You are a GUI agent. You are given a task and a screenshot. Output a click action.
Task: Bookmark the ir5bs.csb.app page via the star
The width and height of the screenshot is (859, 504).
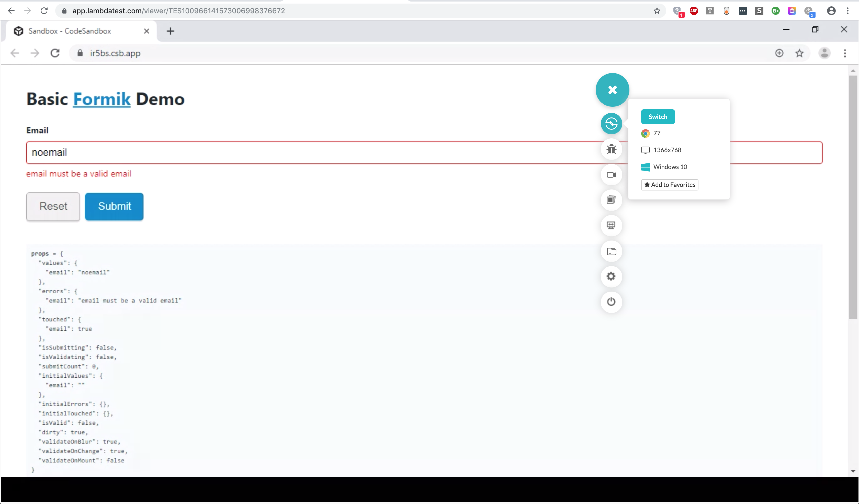click(799, 53)
